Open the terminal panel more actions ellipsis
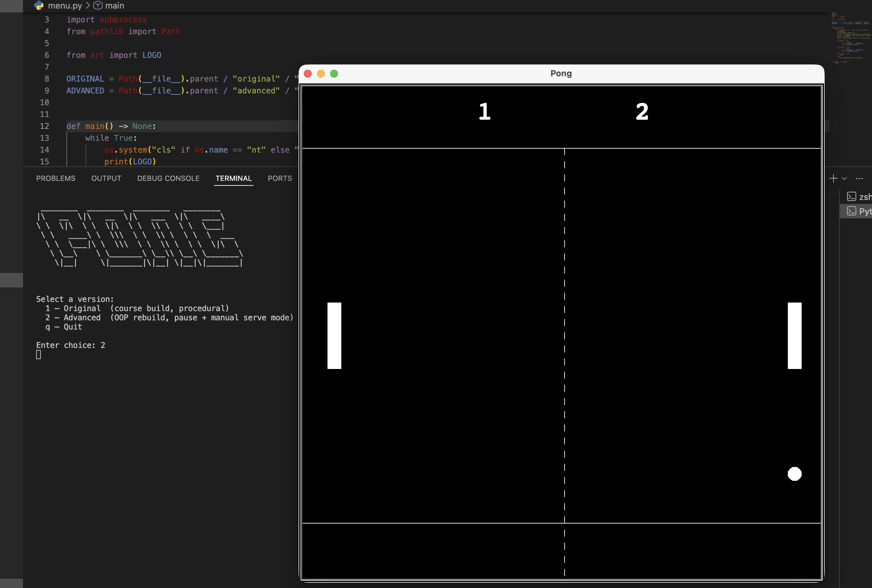The image size is (872, 588). pyautogui.click(x=860, y=179)
